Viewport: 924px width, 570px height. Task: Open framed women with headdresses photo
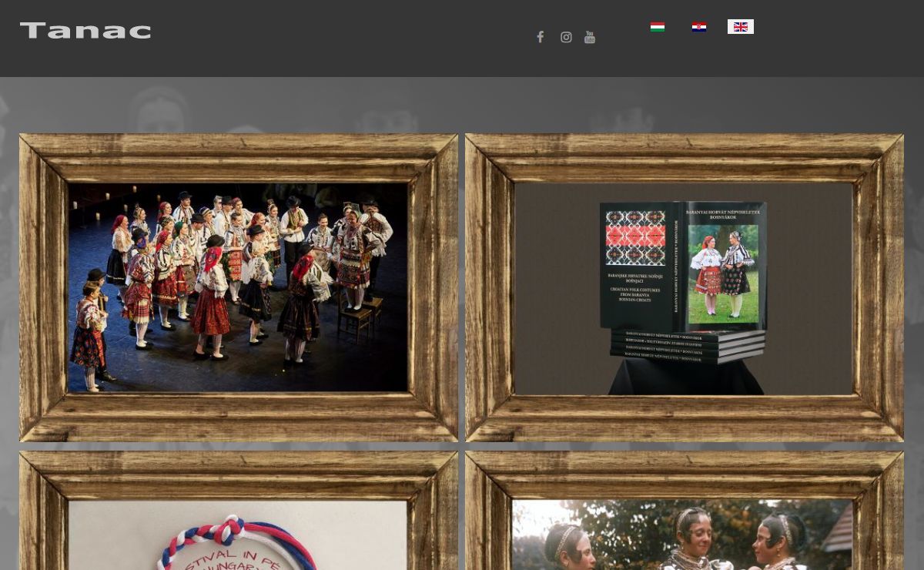point(685,511)
